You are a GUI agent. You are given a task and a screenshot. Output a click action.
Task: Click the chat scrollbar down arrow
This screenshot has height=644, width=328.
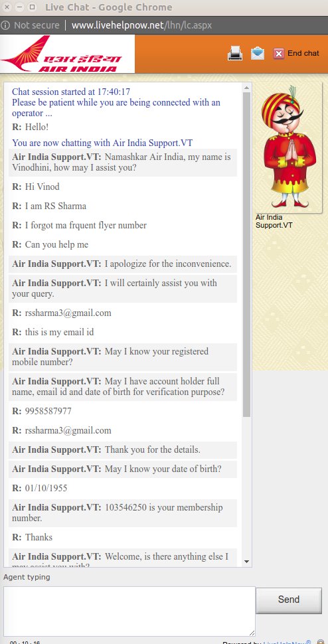pyautogui.click(x=247, y=561)
